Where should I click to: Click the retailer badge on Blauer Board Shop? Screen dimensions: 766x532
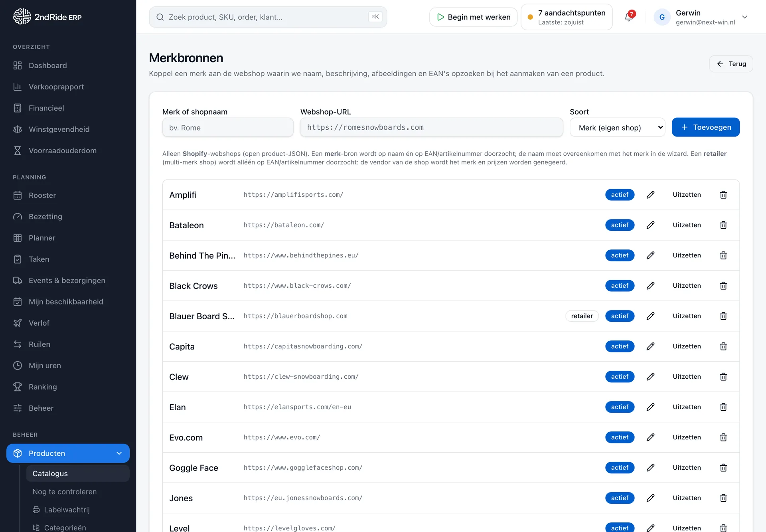582,316
